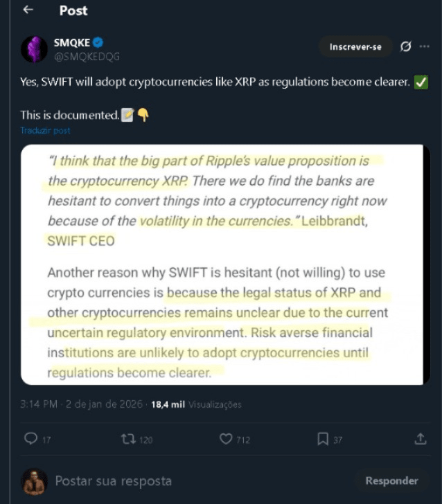
Task: Open the three-dot more options menu
Action: (x=425, y=46)
